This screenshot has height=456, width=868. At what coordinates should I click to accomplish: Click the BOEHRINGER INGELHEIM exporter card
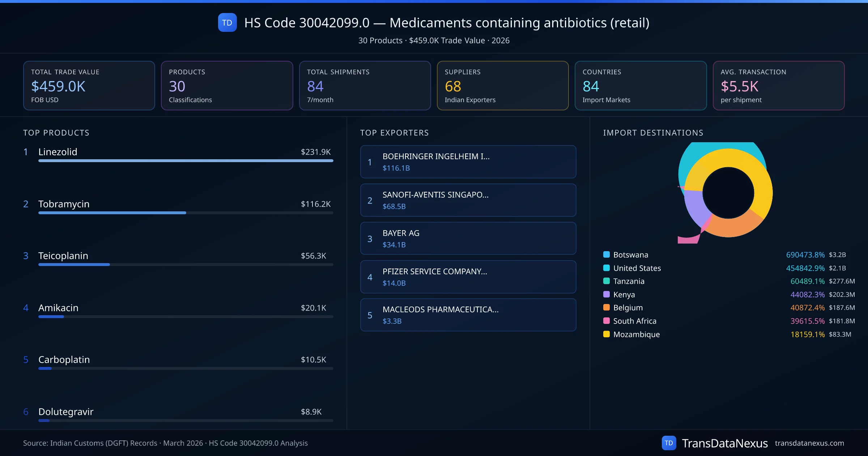[468, 162]
